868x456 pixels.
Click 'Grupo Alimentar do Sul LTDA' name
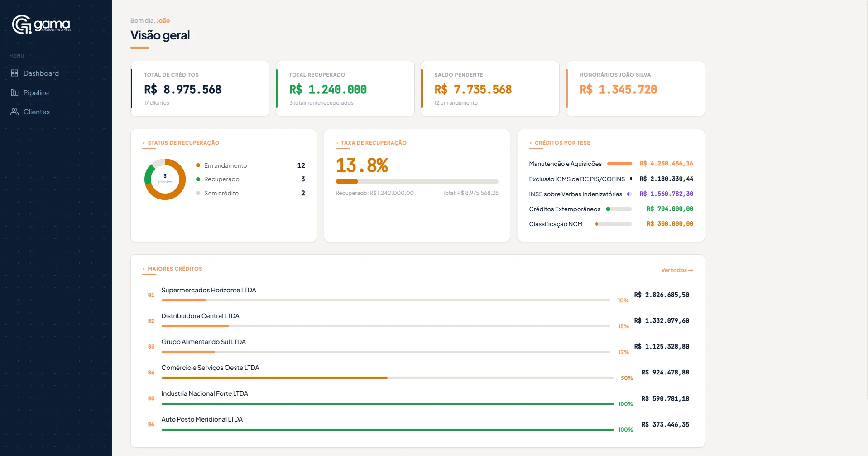tap(204, 342)
